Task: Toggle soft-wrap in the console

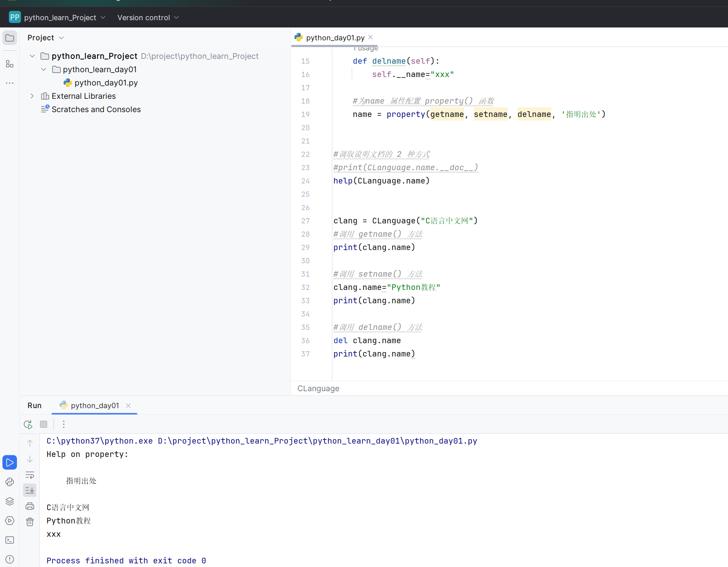Action: pyautogui.click(x=30, y=475)
